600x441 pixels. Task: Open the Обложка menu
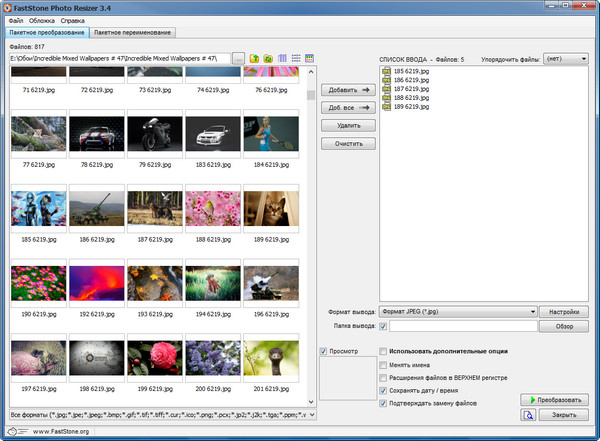(x=41, y=20)
